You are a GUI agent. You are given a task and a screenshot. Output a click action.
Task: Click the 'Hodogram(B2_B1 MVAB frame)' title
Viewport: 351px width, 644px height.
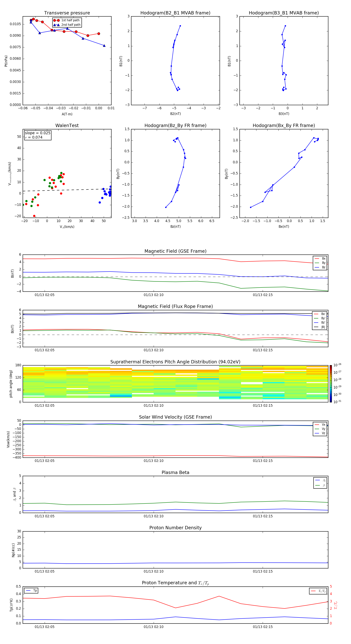(175, 13)
